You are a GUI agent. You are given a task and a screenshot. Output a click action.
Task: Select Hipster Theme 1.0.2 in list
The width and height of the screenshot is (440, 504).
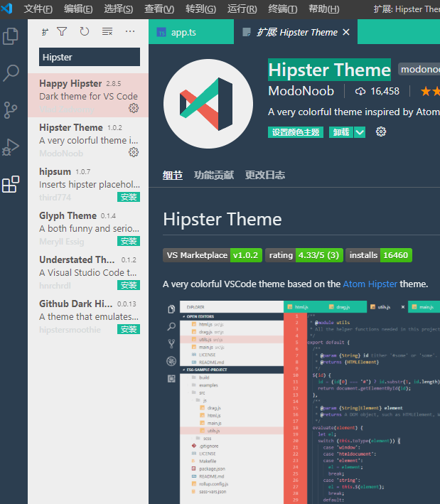[88, 139]
